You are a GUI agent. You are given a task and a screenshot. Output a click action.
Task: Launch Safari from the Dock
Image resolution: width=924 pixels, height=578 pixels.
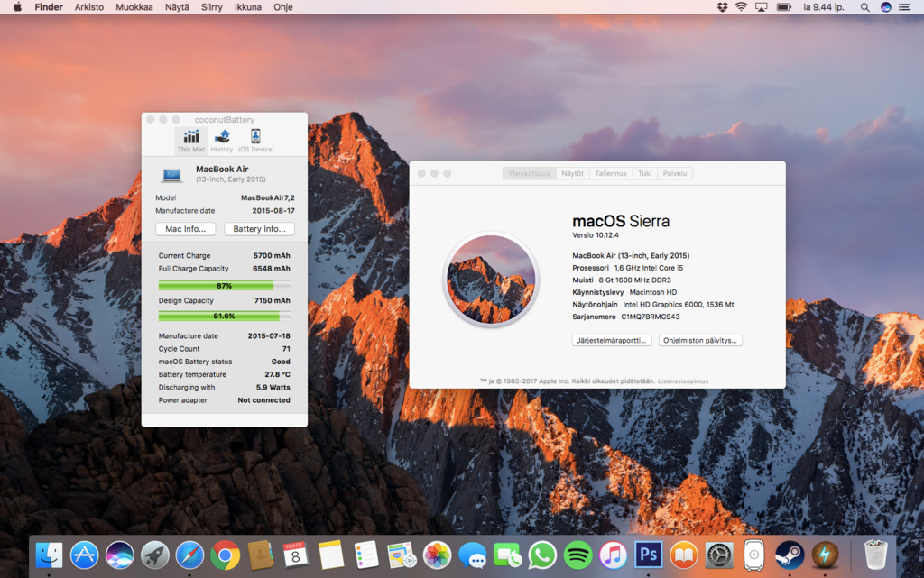tap(189, 555)
